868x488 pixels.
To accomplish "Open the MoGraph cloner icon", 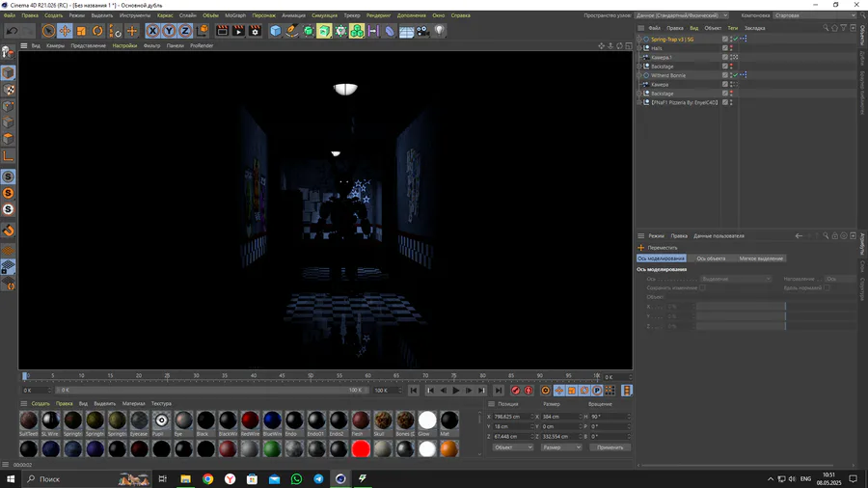I will coord(357,31).
